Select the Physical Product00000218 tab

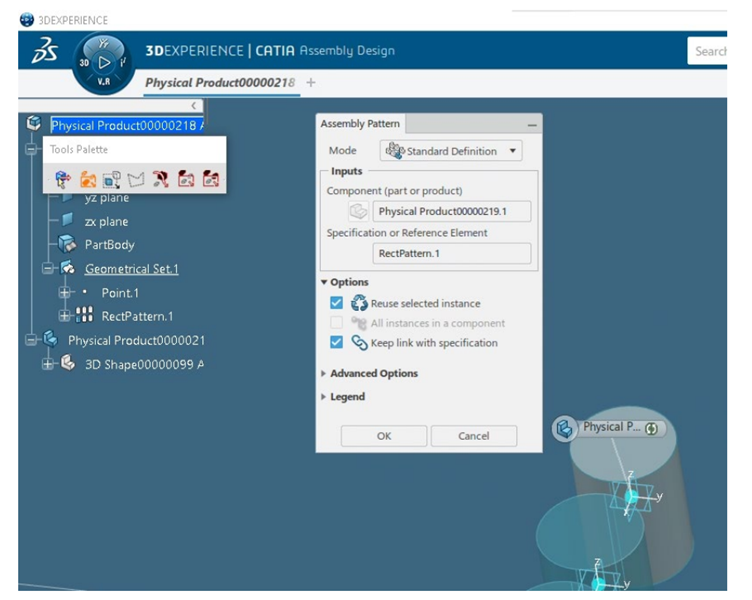pyautogui.click(x=220, y=82)
